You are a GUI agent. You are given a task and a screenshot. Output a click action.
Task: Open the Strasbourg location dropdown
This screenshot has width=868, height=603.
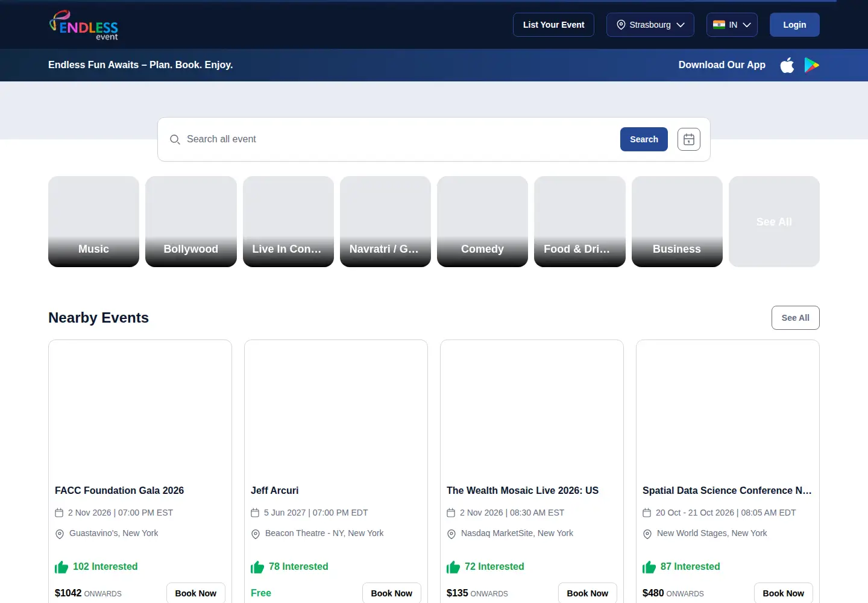(650, 25)
